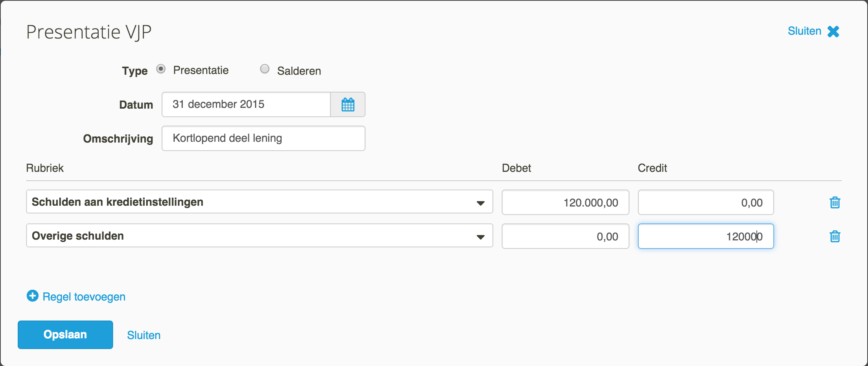Click the Rubriek column header

(x=45, y=168)
